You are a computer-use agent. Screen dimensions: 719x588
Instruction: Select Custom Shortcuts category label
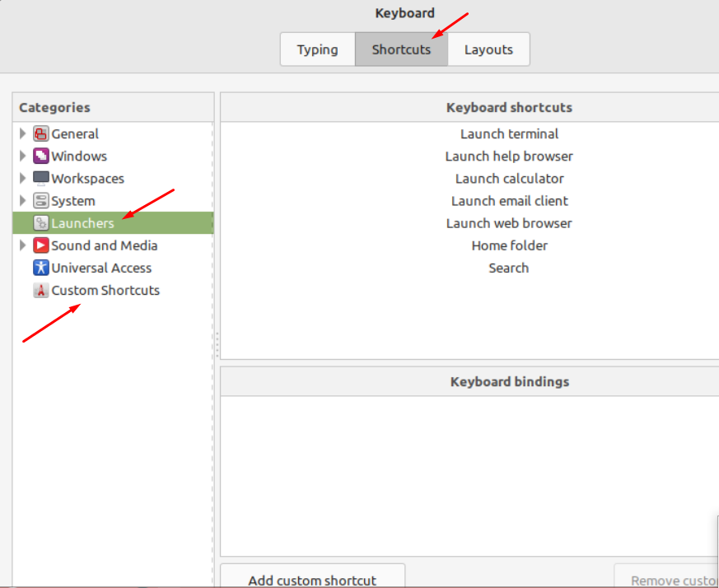[x=105, y=291]
